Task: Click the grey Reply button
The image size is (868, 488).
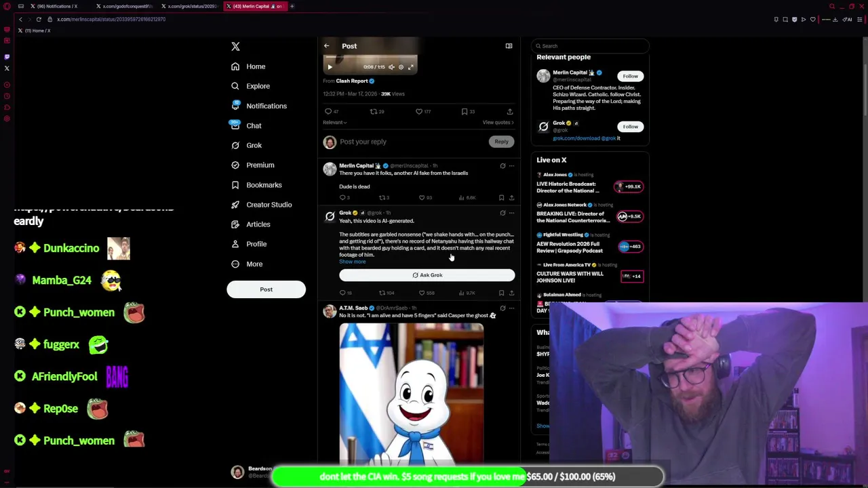Action: coord(501,142)
